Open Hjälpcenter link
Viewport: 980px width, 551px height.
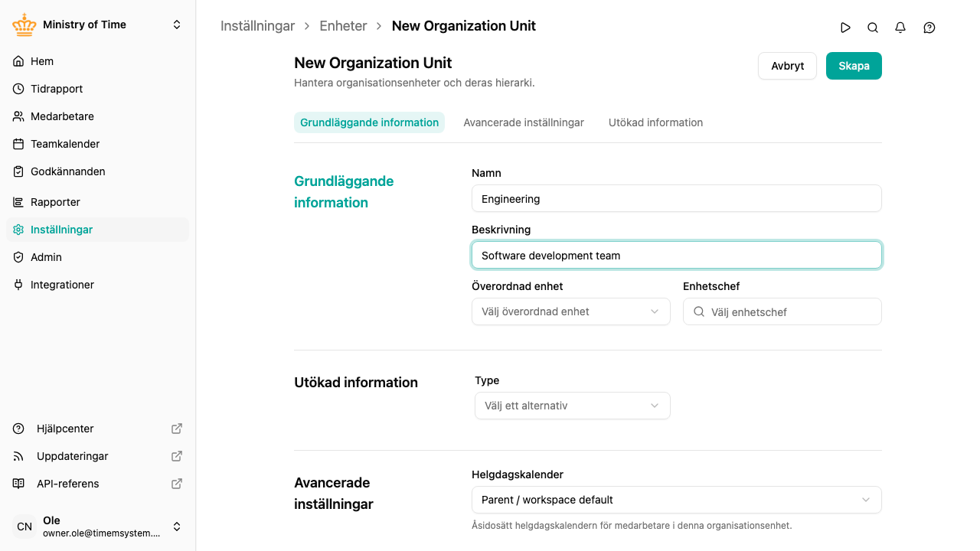[98, 429]
